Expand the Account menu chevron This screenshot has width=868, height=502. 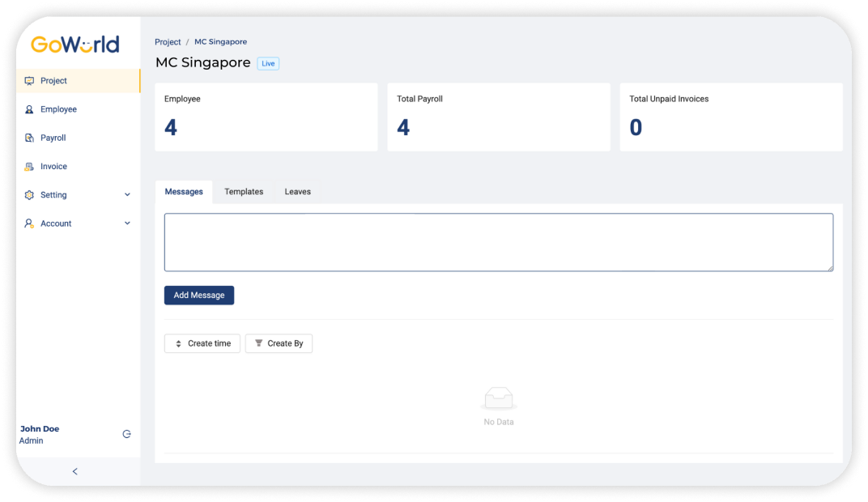pyautogui.click(x=127, y=223)
